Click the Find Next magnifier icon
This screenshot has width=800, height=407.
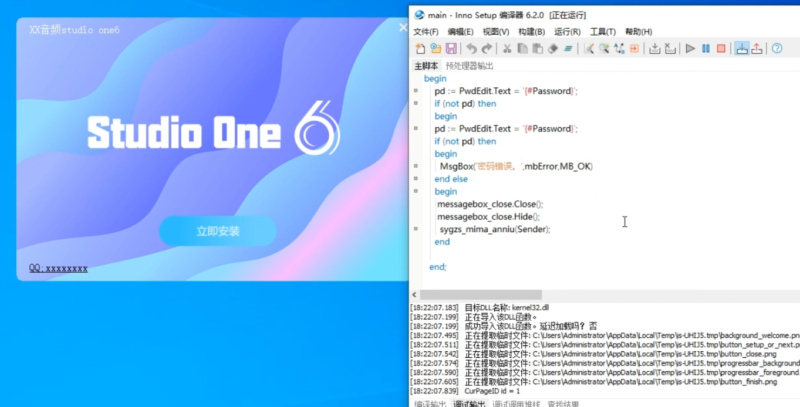tap(604, 48)
